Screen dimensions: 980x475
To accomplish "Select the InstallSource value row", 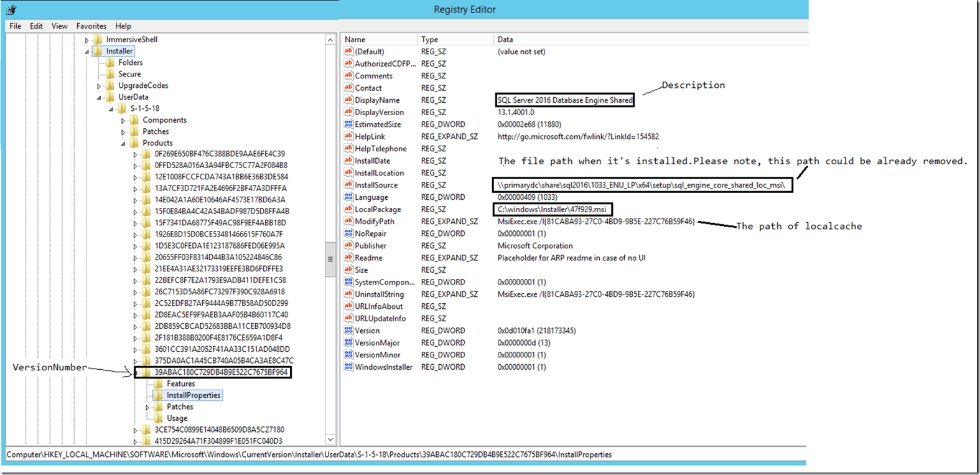I will coord(376,186).
